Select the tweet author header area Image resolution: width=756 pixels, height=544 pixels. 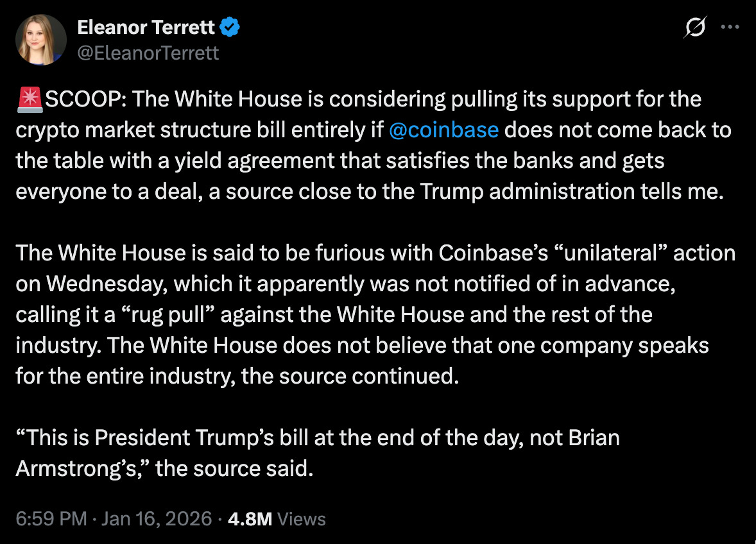146,38
